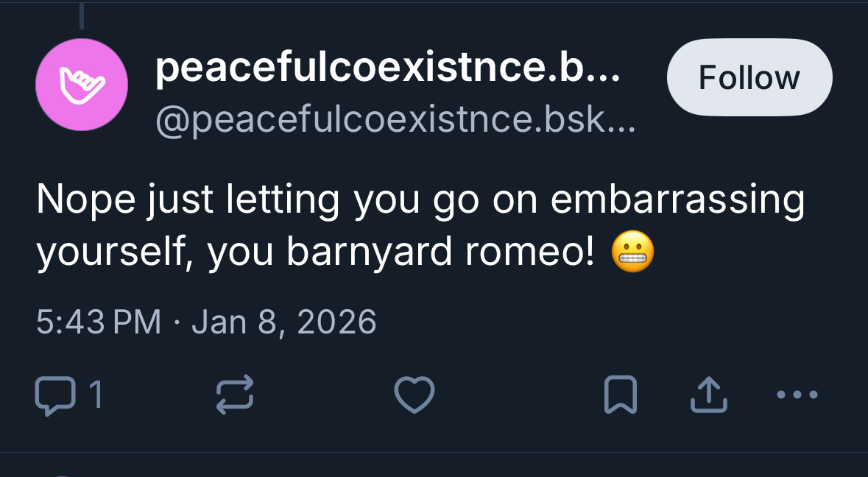Like the post with the heart icon
This screenshot has height=477, width=868.
[414, 395]
